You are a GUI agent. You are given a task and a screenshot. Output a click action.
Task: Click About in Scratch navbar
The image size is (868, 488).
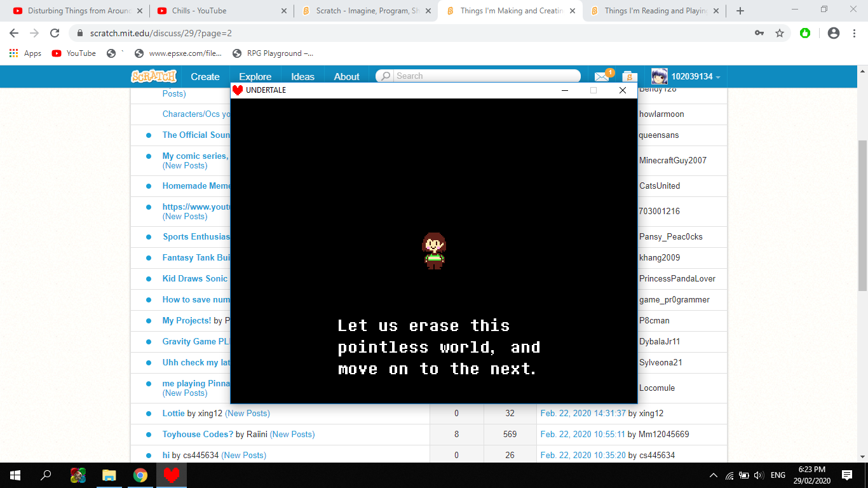click(x=347, y=77)
